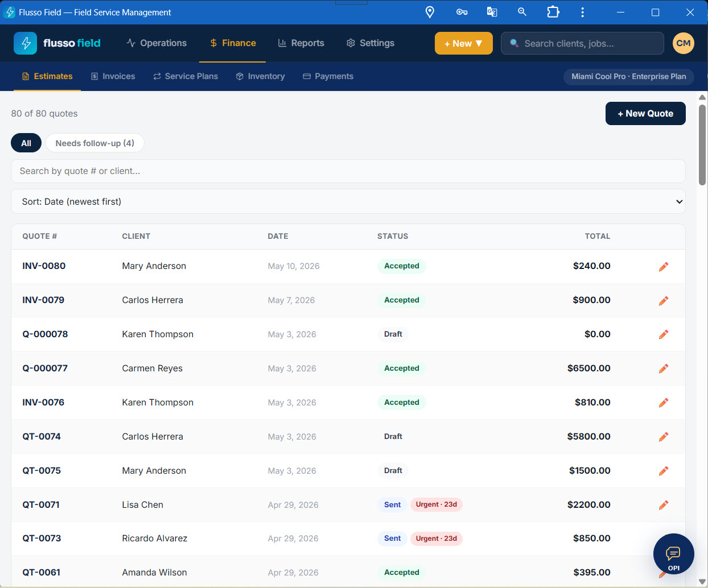Click Miami Cool Pro Enterprise Plan badge
The width and height of the screenshot is (708, 588).
629,76
